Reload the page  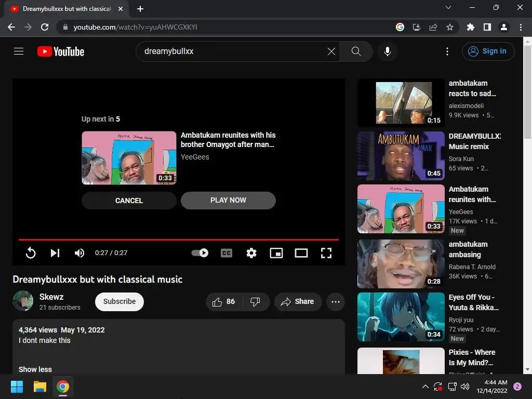[45, 27]
